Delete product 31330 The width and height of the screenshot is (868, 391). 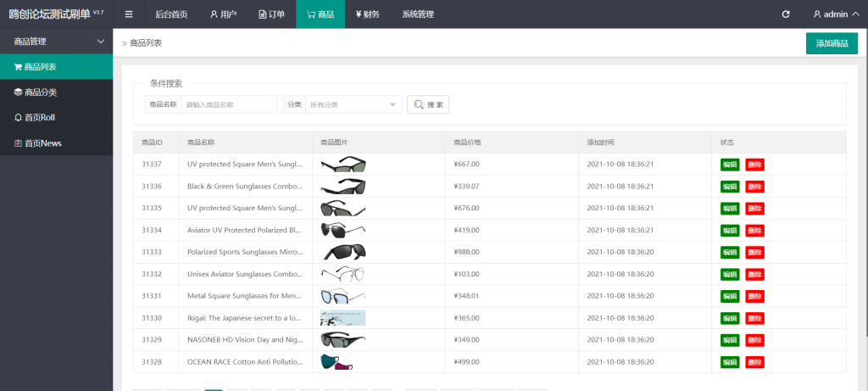pos(754,318)
